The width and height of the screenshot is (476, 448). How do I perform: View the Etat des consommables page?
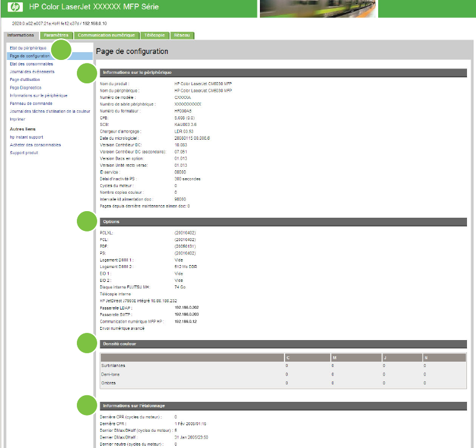(x=31, y=64)
